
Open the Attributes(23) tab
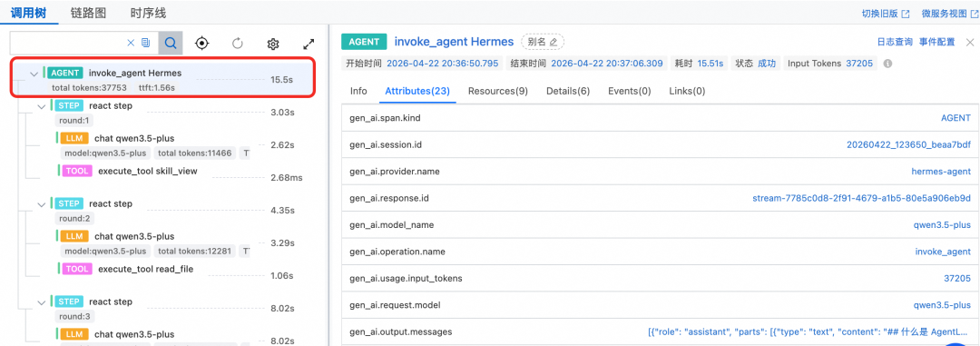[417, 91]
